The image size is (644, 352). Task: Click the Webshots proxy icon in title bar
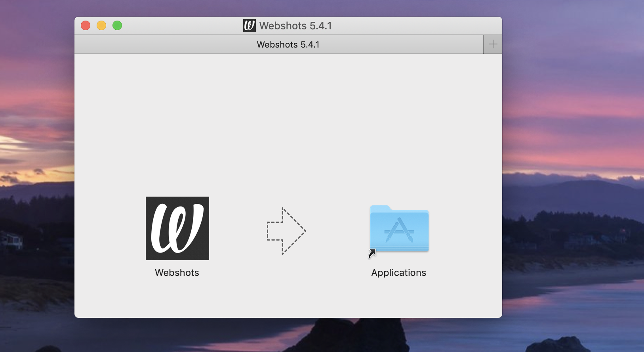pos(250,26)
